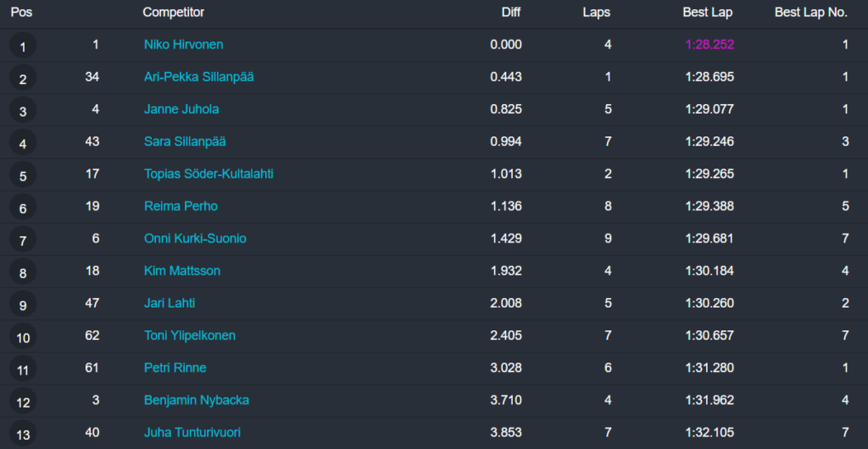Viewport: 868px width, 449px height.
Task: Click the Diff column header
Action: [511, 13]
